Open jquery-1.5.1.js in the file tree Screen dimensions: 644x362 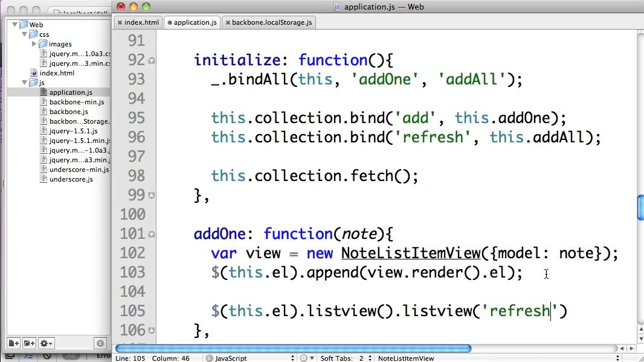[x=74, y=131]
